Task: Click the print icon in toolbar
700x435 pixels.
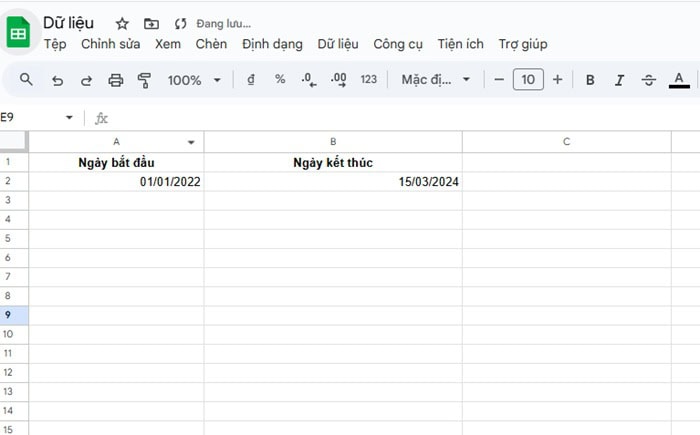Action: 115,80
